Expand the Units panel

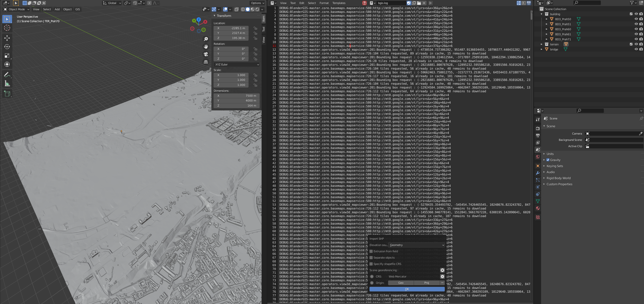click(550, 154)
